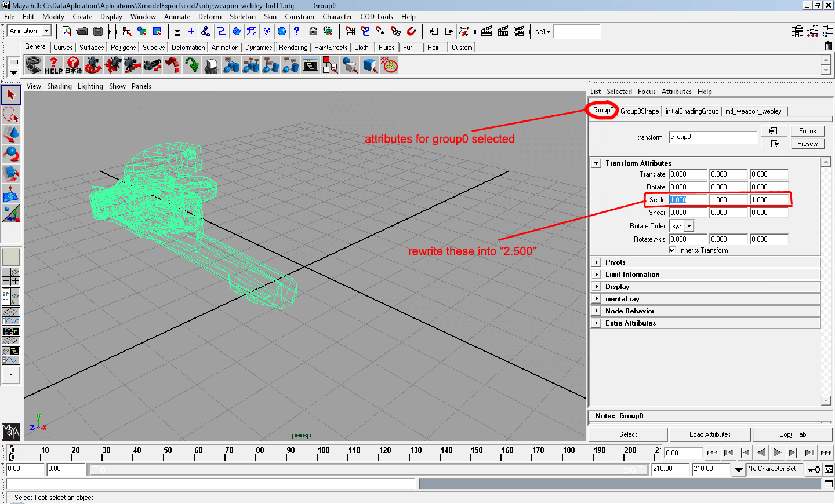Viewport: 835px width, 504px height.
Task: Click the lock selection padlock icon
Action: 313,31
